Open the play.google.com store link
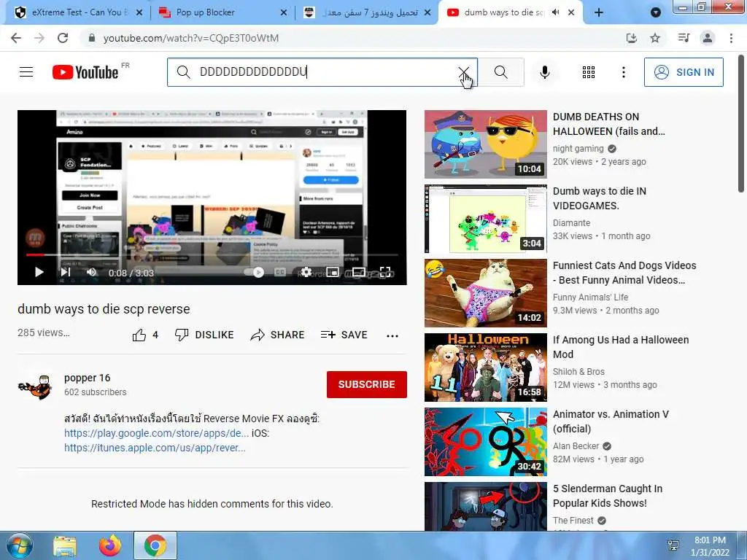 point(156,433)
